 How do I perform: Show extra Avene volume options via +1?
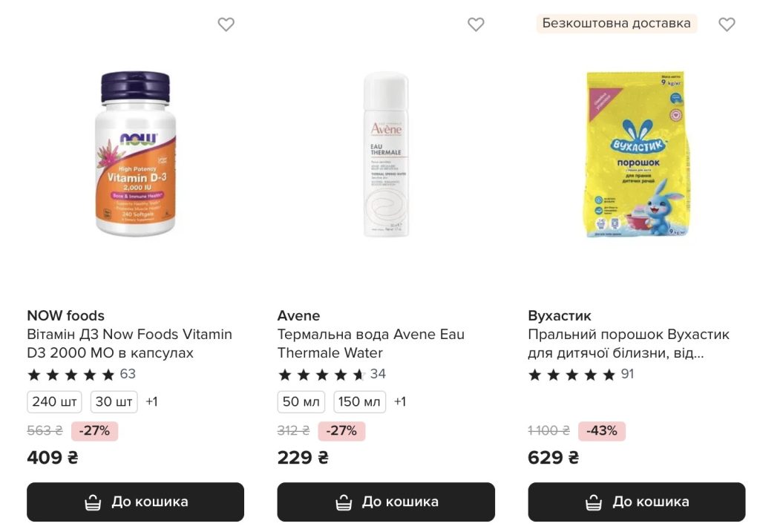click(400, 401)
